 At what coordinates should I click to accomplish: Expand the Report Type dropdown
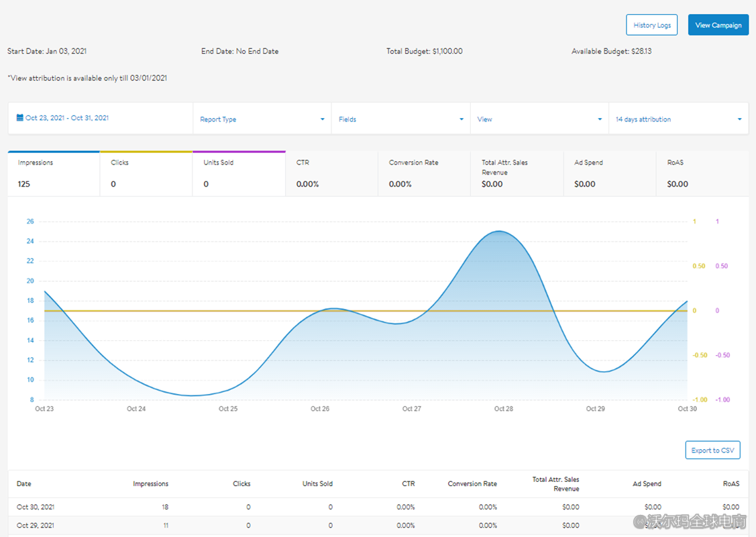[x=262, y=119]
